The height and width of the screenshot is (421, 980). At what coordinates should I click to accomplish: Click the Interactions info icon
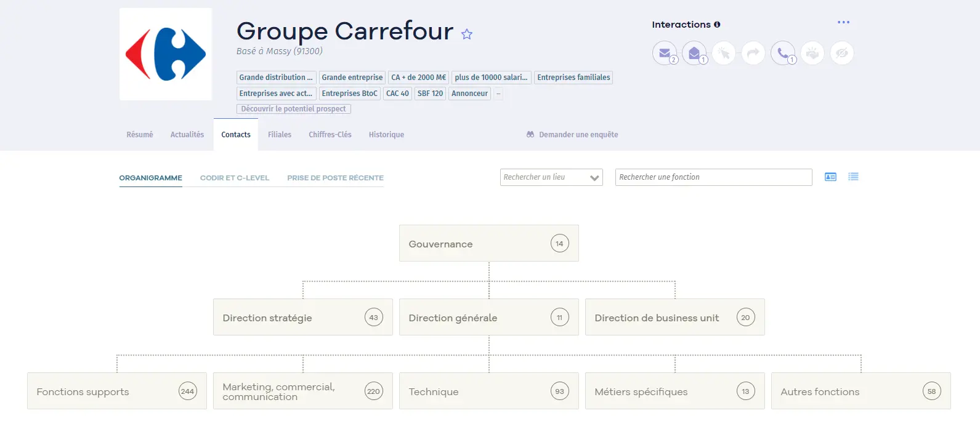(x=717, y=25)
